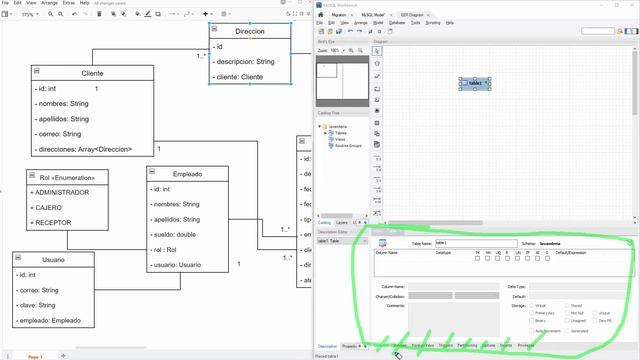Click the Workbench home icon

click(x=321, y=15)
